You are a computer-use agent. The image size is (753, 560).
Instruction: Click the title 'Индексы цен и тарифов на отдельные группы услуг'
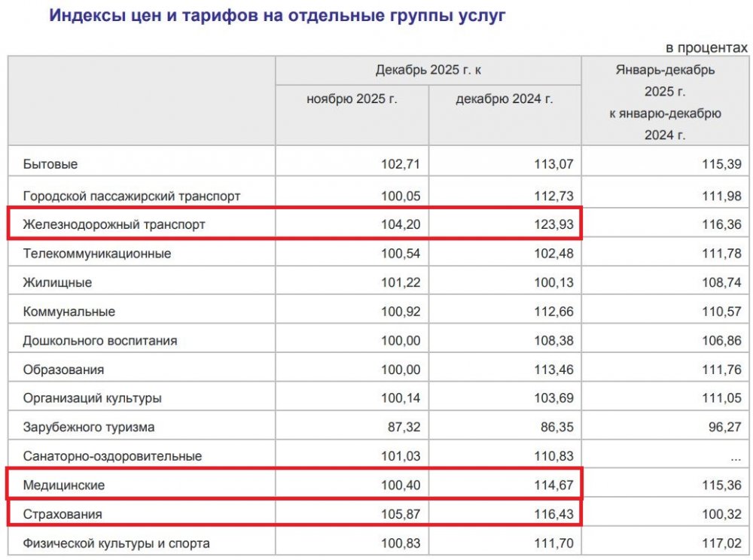(278, 15)
